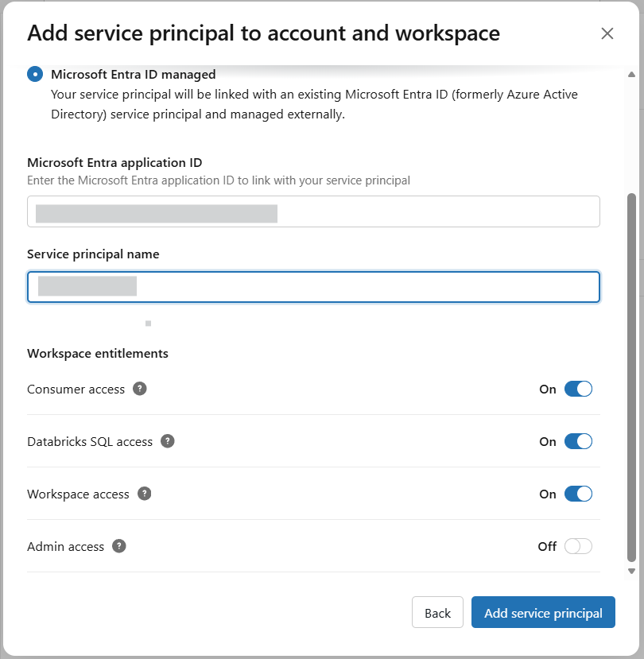
Task: Disable Databricks SQL access toggle
Action: [x=578, y=441]
